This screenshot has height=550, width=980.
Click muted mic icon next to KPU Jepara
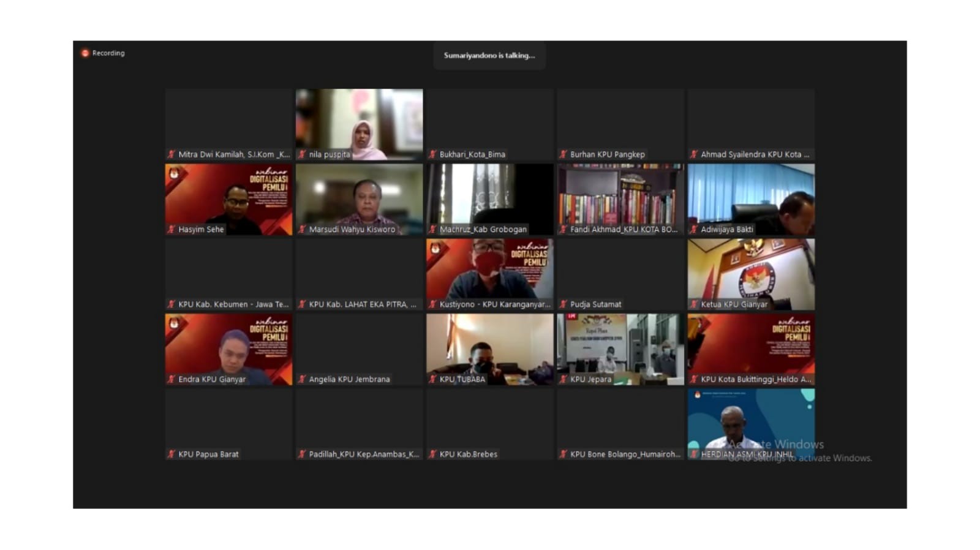click(563, 379)
